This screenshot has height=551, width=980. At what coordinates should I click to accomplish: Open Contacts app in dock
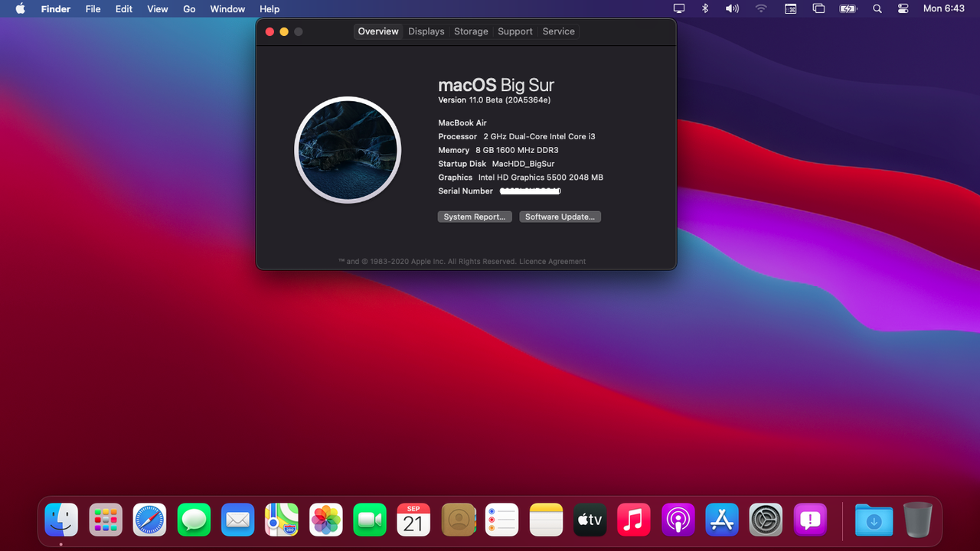pos(458,520)
